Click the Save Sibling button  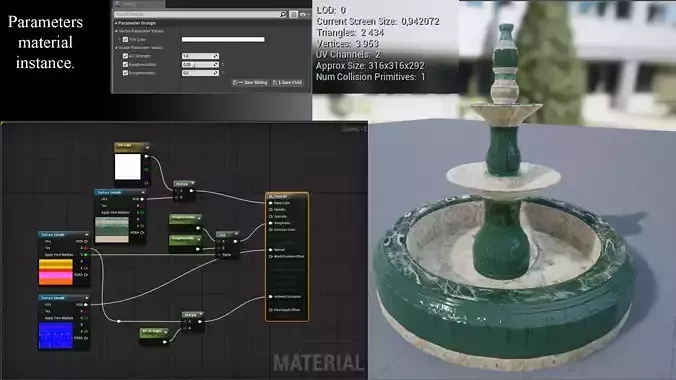(250, 82)
